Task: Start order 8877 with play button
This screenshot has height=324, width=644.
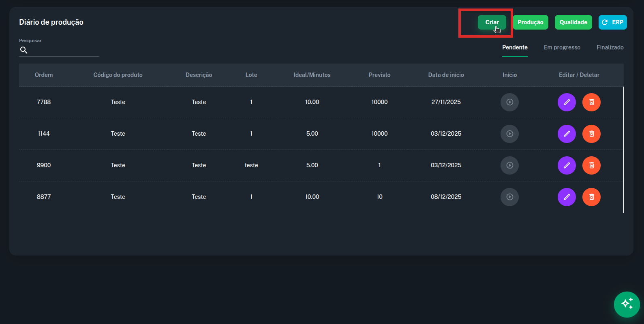Action: [509, 197]
